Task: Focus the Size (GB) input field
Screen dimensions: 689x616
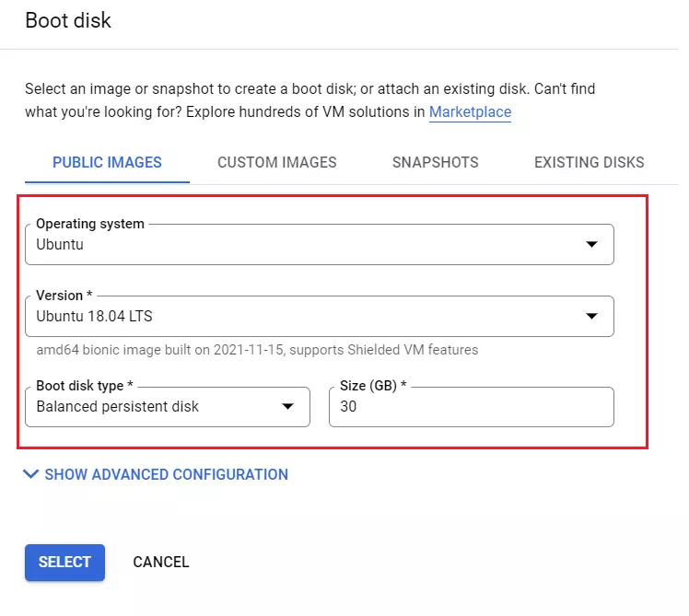Action: pyautogui.click(x=471, y=406)
